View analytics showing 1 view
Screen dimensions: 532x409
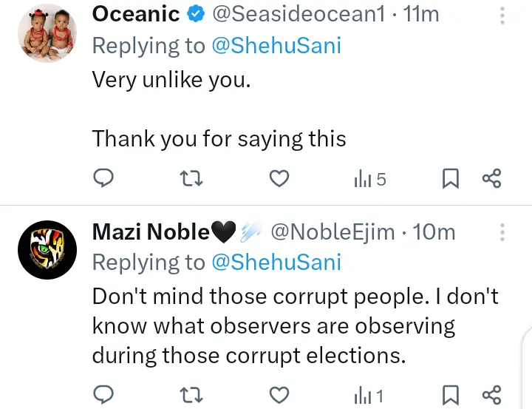[x=369, y=396]
